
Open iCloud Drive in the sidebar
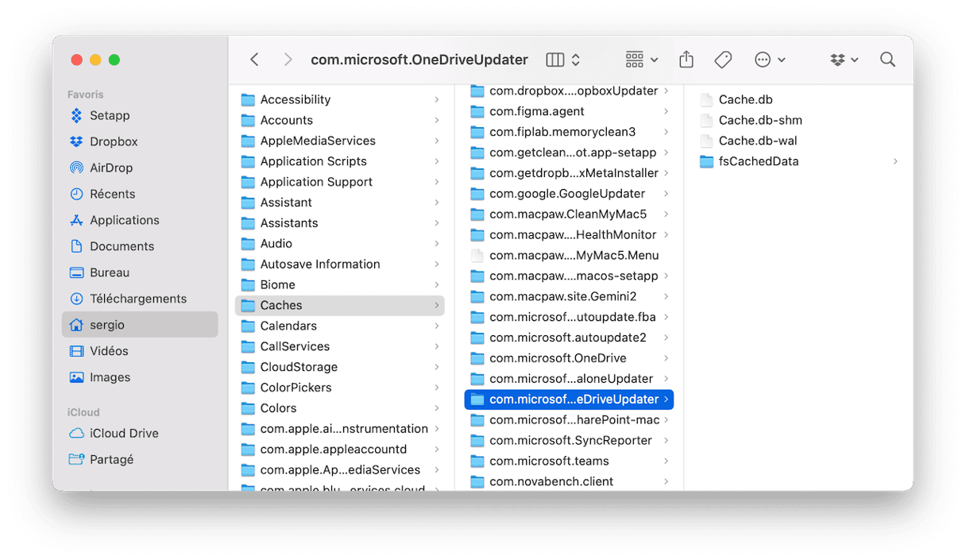coord(123,433)
